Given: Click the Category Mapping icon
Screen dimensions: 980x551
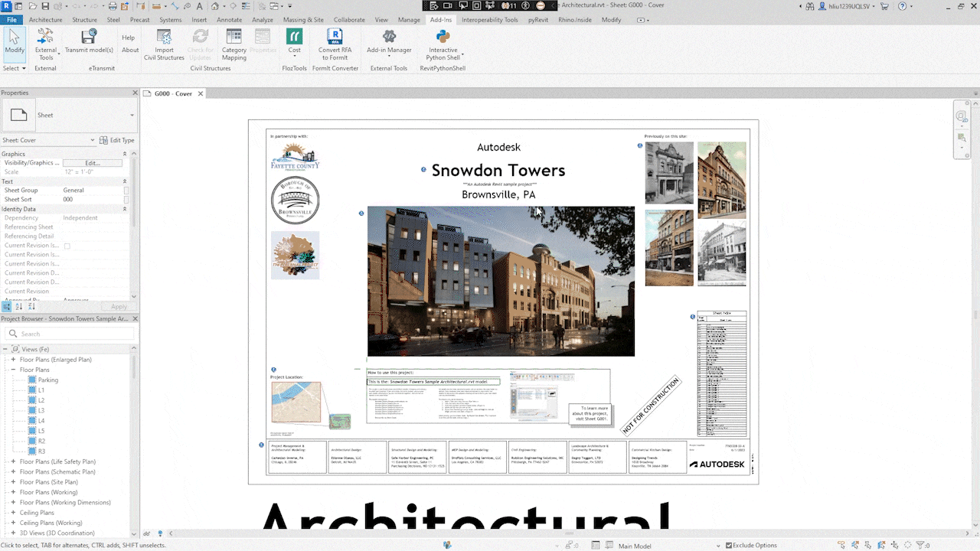Looking at the screenshot, I should [x=234, y=37].
